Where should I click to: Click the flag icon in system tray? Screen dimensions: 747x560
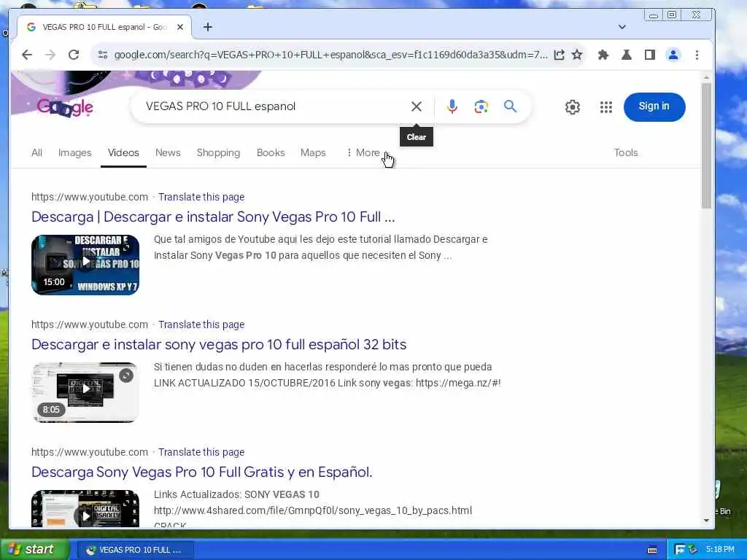(x=680, y=550)
